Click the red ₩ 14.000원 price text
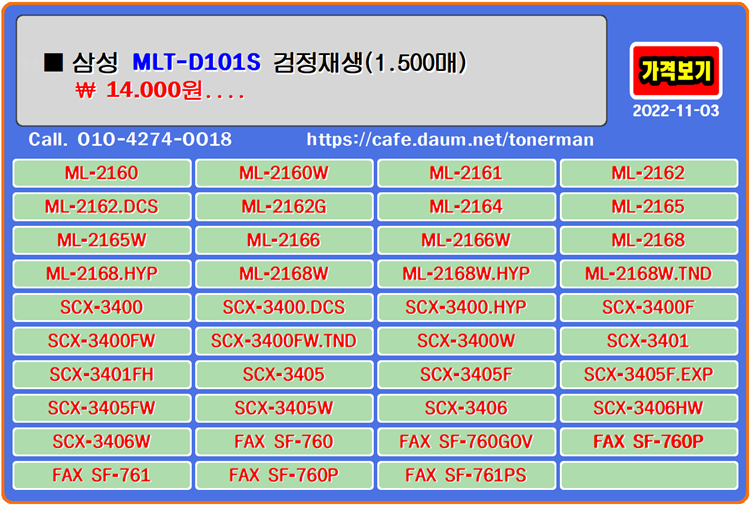This screenshot has height=505, width=750. click(x=160, y=90)
